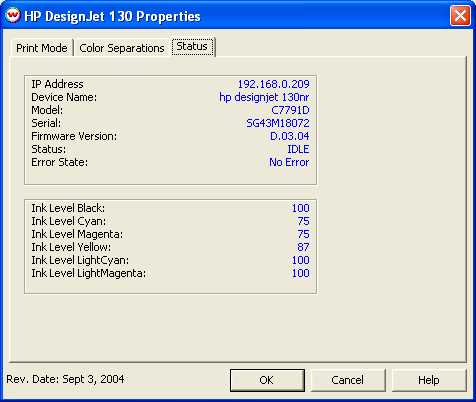Click the firmware version D.03.04

pyautogui.click(x=289, y=136)
